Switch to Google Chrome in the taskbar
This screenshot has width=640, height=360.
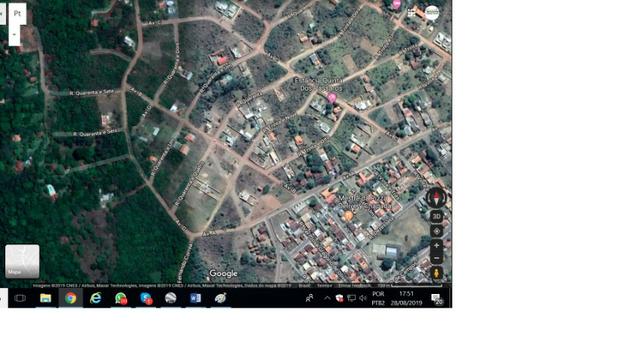point(71,298)
